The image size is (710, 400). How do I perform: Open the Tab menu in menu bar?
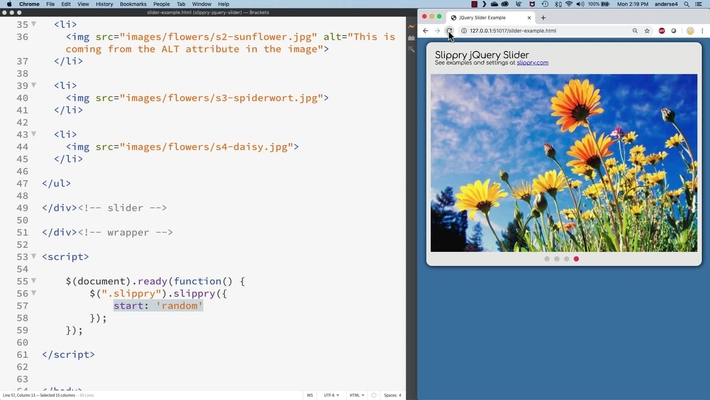tap(181, 4)
